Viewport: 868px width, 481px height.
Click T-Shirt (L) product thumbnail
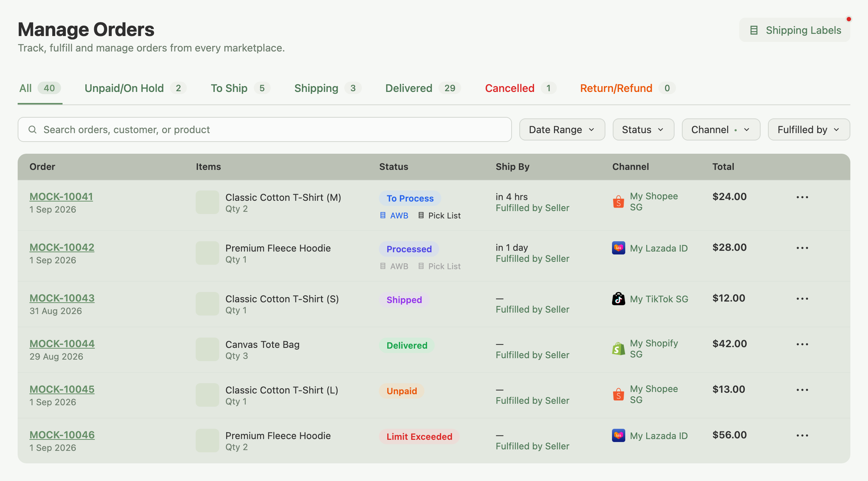207,395
